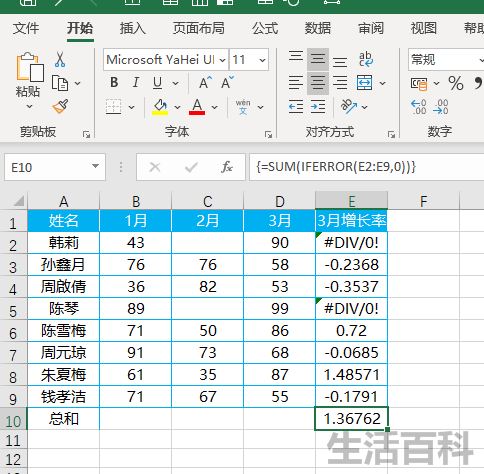Select the Format Painter brush
The image size is (484, 474).
61,106
